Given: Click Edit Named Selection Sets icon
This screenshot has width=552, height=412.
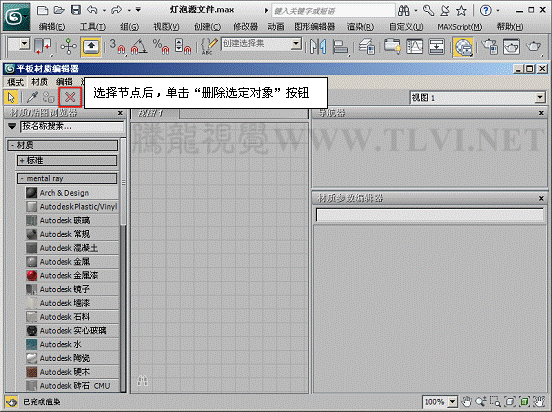Looking at the screenshot, I should pyautogui.click(x=209, y=46).
